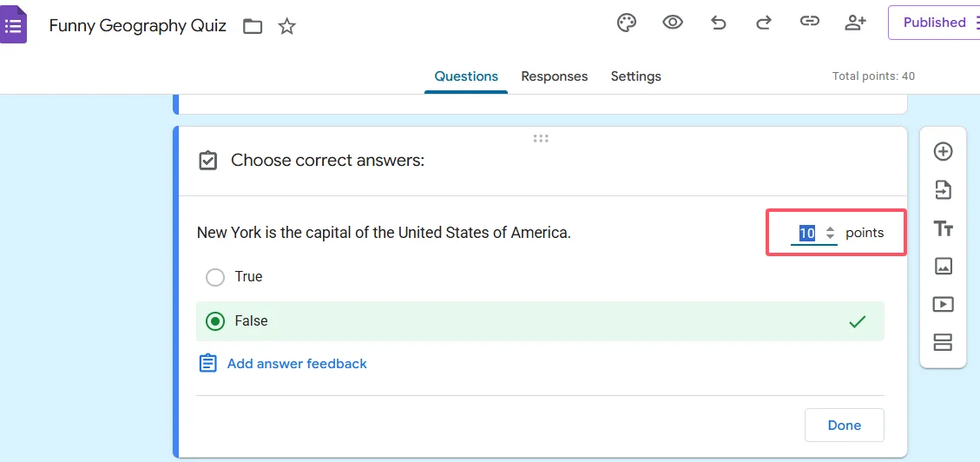
Task: Click the Import questions icon
Action: 943,190
